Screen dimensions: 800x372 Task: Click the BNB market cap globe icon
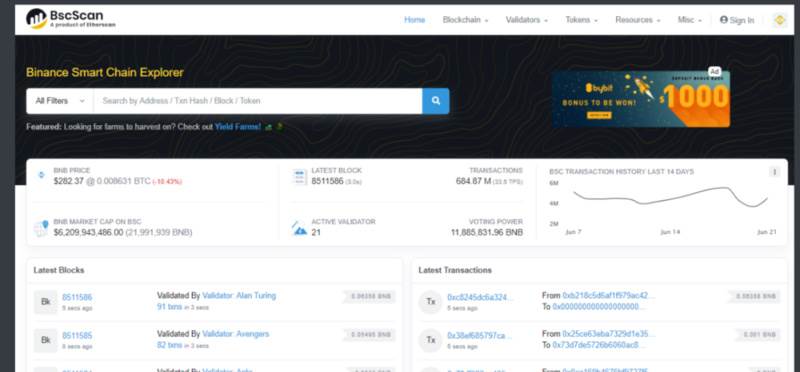coord(41,228)
